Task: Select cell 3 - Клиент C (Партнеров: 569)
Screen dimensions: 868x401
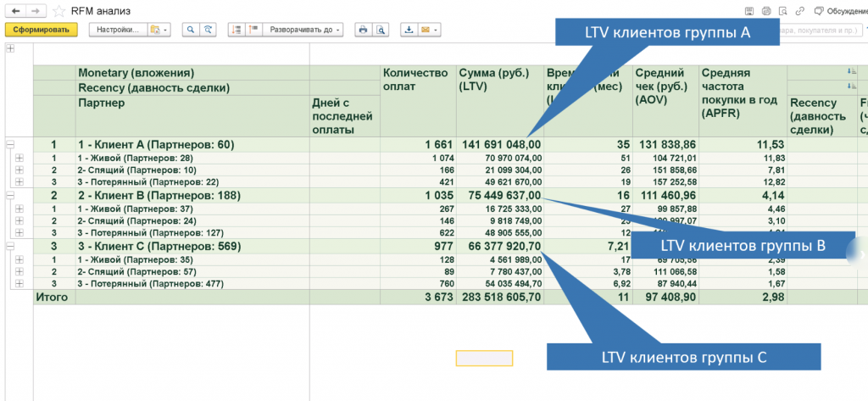Action: 192,247
